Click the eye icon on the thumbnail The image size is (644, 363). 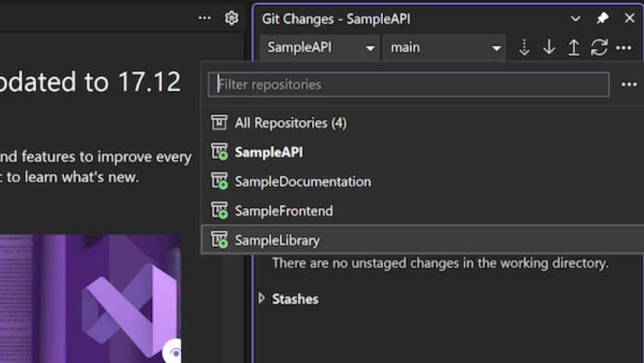click(173, 352)
